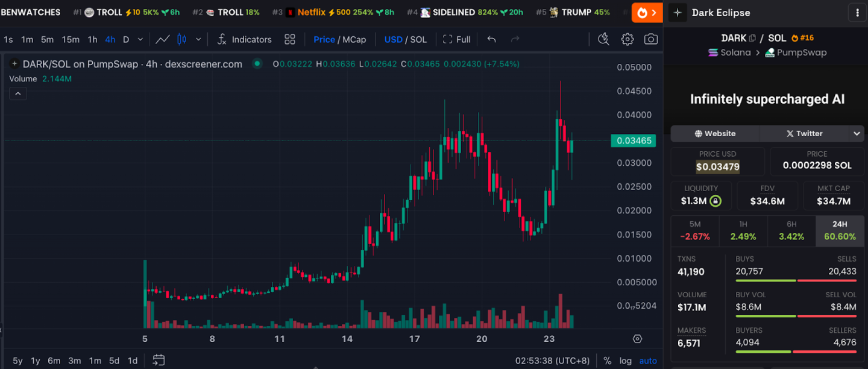Open the quick search magnifier icon
Viewport: 868px width, 369px height.
(603, 39)
